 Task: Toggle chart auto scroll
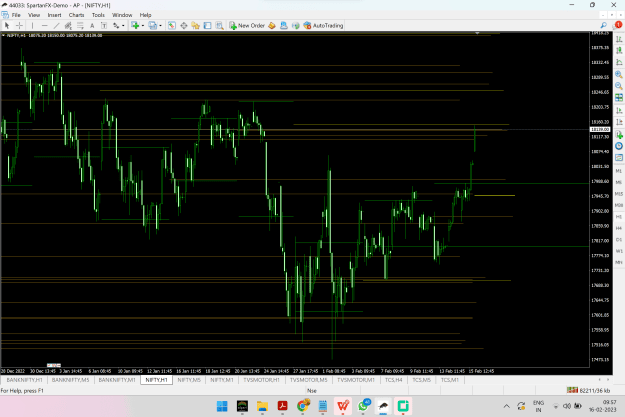point(619,110)
